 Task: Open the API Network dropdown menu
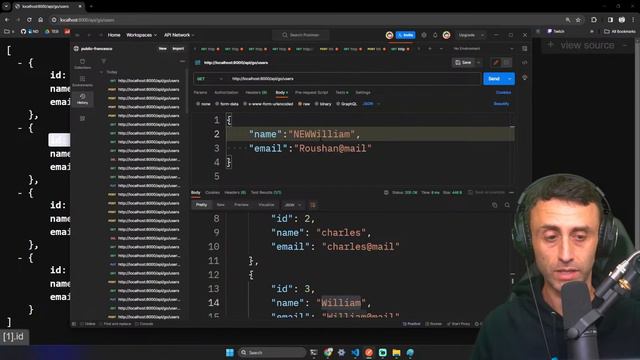pos(179,35)
